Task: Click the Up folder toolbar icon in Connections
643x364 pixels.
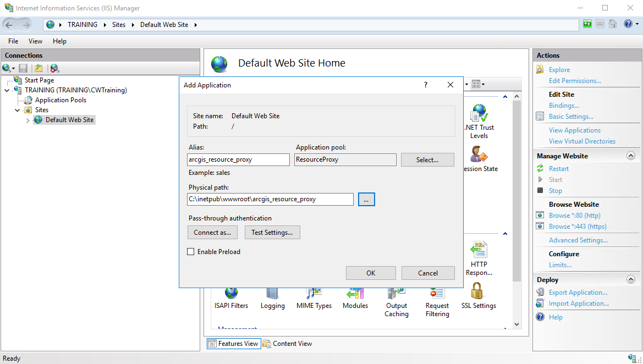Action: [x=39, y=68]
